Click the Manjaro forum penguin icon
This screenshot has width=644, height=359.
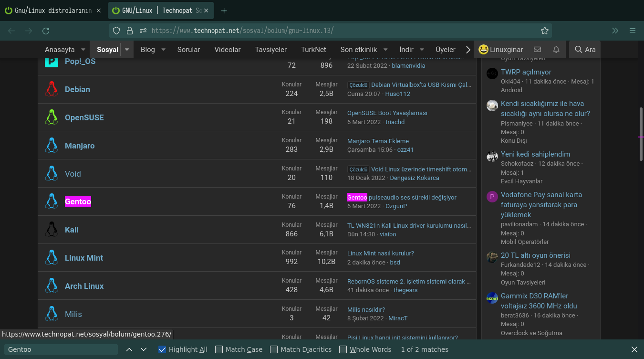coord(52,146)
